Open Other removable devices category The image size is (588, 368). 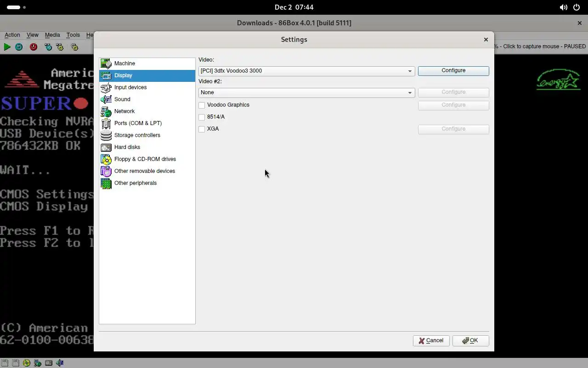[147, 171]
